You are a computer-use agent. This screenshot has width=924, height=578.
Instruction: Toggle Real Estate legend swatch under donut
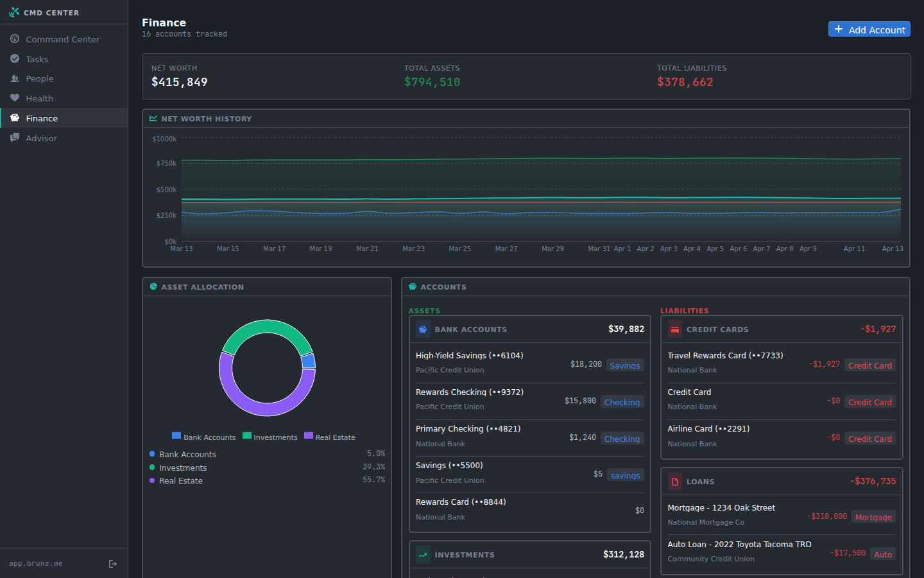coord(309,436)
